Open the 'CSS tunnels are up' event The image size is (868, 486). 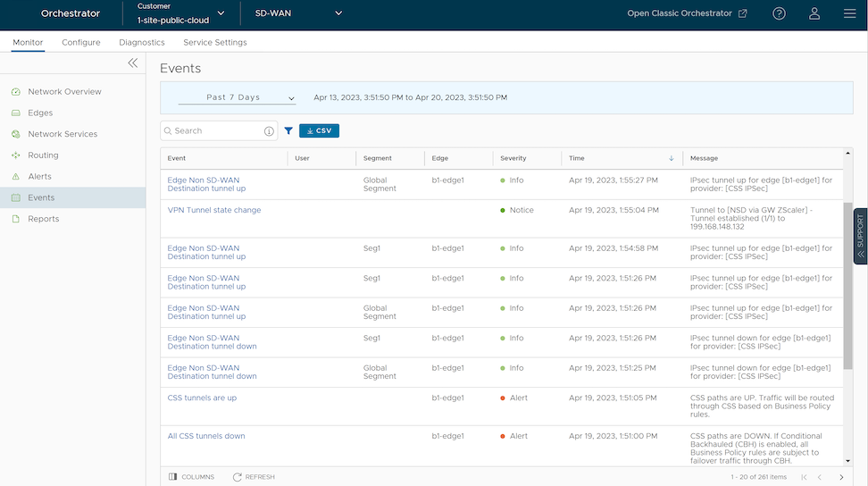pos(202,398)
